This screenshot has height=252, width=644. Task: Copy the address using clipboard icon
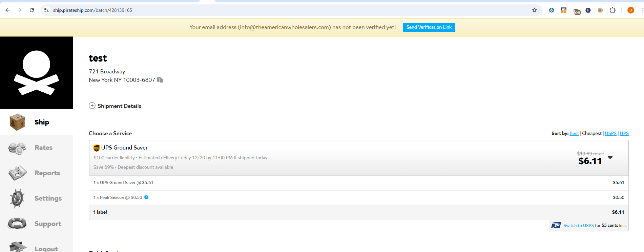point(160,80)
